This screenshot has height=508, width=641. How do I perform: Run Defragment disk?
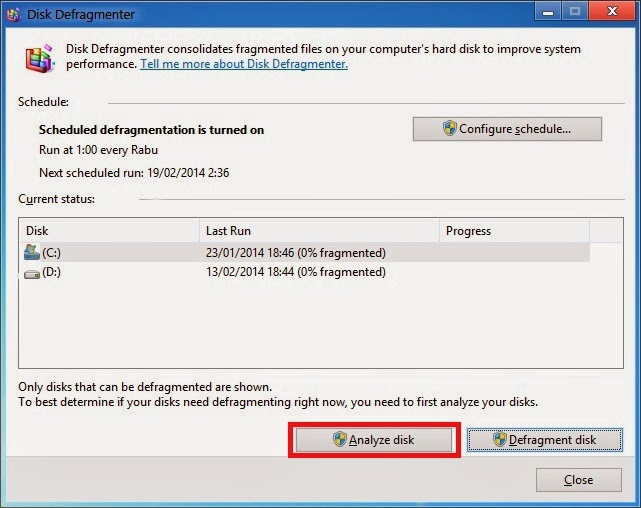click(x=545, y=440)
